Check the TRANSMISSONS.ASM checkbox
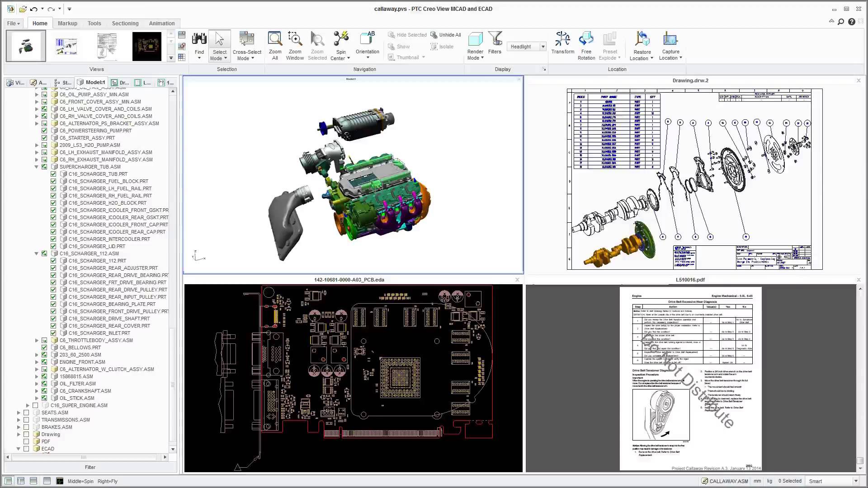This screenshot has height=488, width=868. click(26, 420)
